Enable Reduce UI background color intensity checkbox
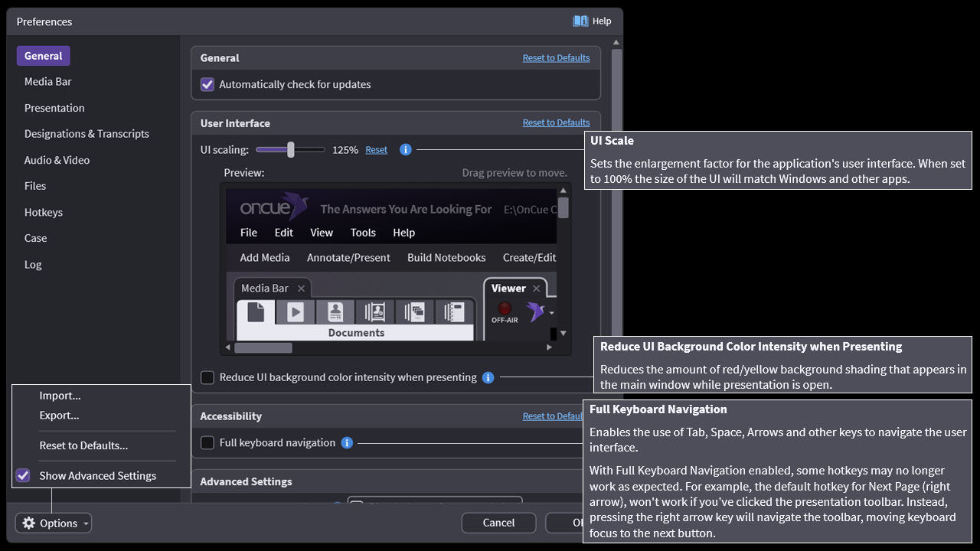The image size is (980, 551). click(x=207, y=377)
